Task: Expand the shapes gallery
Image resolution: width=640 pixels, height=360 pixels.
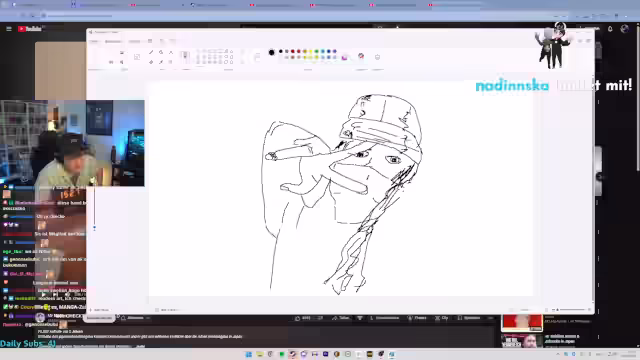Action: [x=231, y=62]
